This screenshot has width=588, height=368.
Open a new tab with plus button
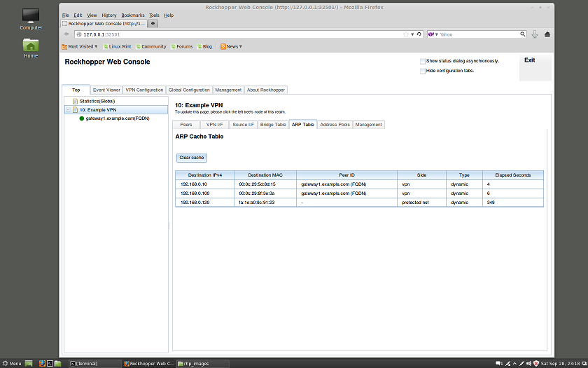tap(153, 23)
